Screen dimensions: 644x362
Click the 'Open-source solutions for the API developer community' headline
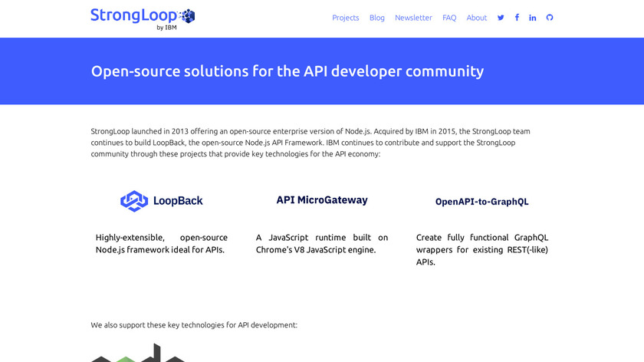287,71
